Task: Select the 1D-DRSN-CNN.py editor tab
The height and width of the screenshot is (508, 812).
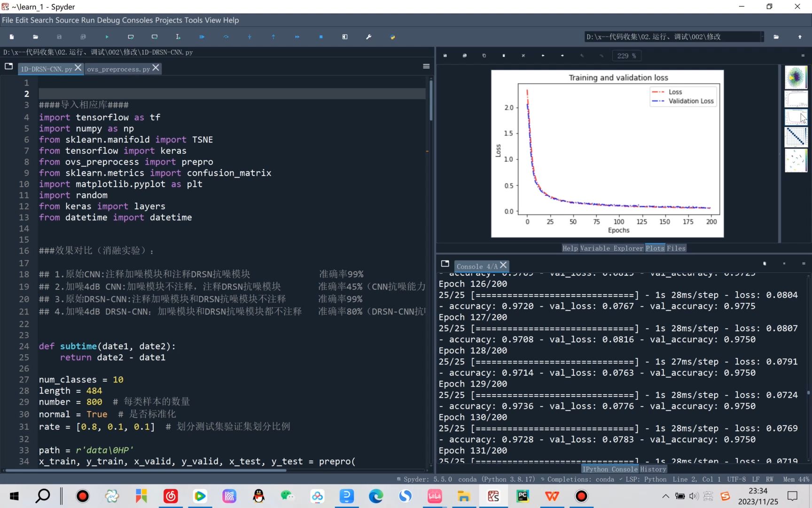Action: (46, 69)
